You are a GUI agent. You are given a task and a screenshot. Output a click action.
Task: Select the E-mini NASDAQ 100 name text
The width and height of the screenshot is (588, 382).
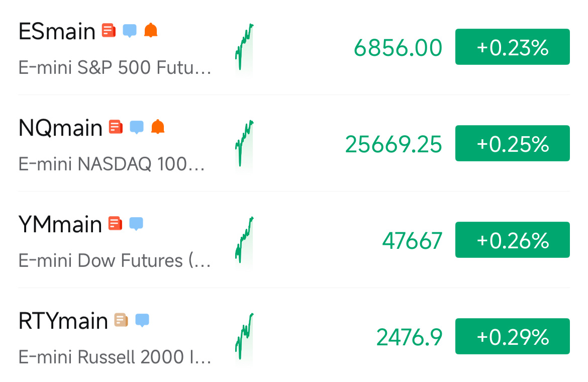(x=112, y=164)
